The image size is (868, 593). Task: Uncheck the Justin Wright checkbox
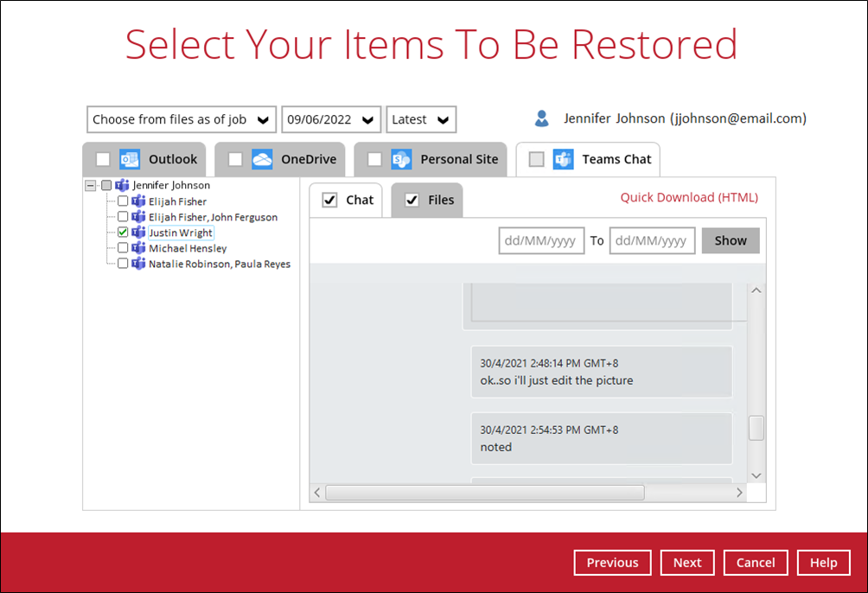tap(123, 233)
